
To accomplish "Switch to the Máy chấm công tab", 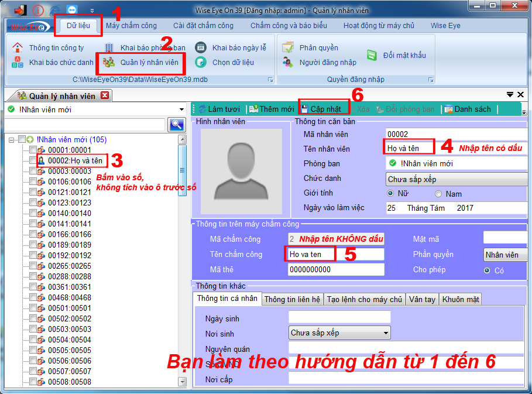I will coord(131,25).
